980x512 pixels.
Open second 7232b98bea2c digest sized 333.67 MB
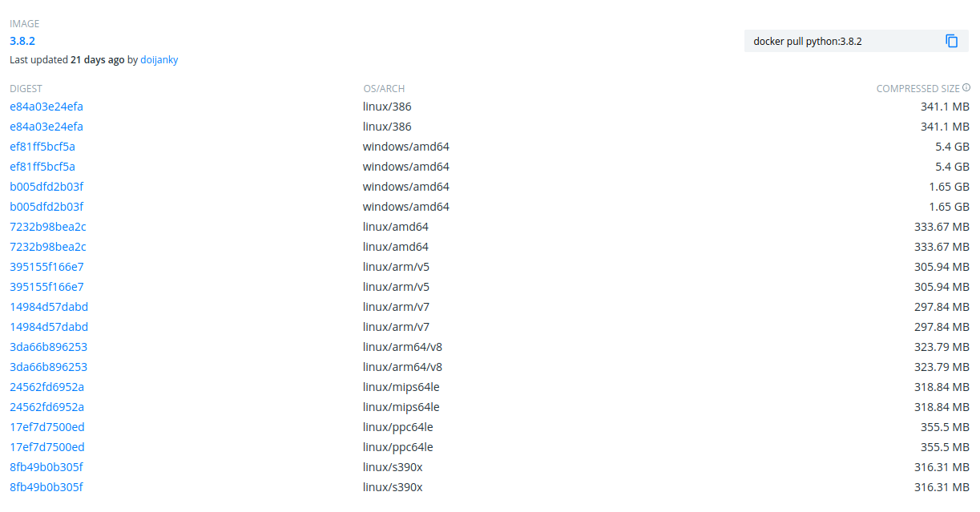point(48,247)
